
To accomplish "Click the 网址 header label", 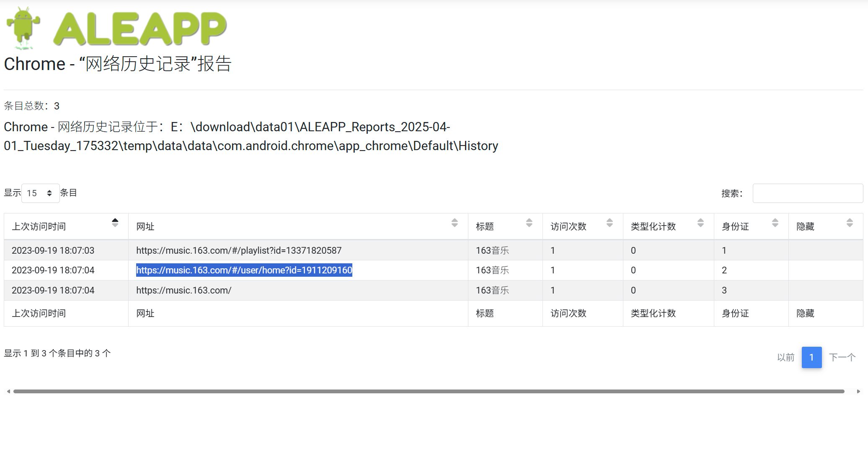I will tap(145, 226).
